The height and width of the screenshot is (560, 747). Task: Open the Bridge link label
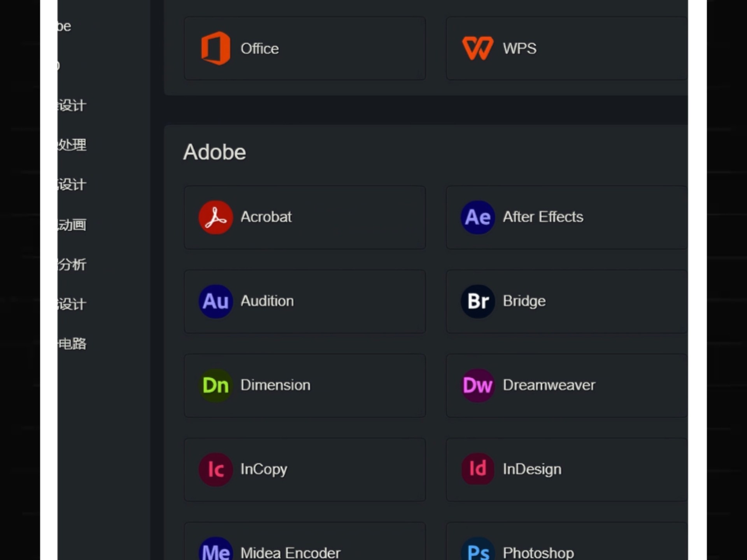pyautogui.click(x=524, y=301)
